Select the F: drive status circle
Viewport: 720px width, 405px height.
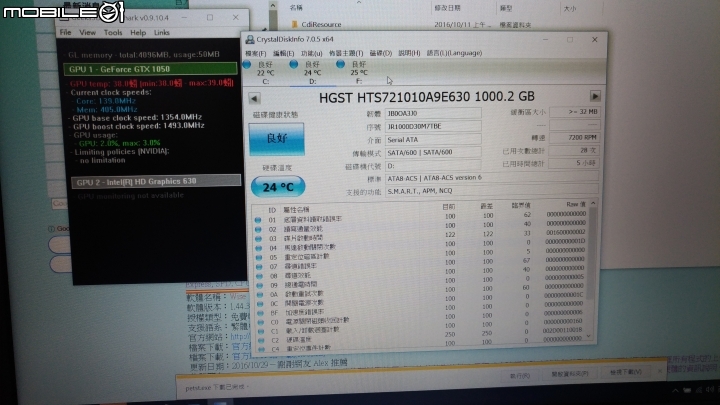(x=340, y=64)
